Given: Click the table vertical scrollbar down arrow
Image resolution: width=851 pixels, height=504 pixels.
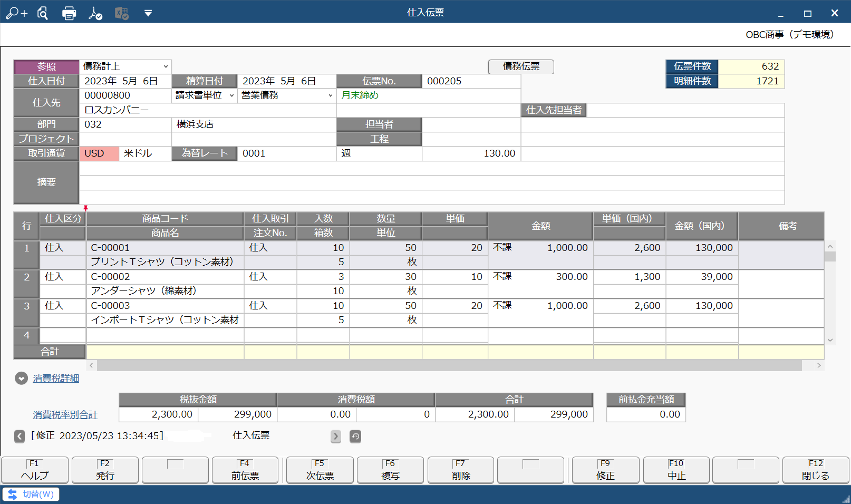Looking at the screenshot, I should pyautogui.click(x=830, y=340).
